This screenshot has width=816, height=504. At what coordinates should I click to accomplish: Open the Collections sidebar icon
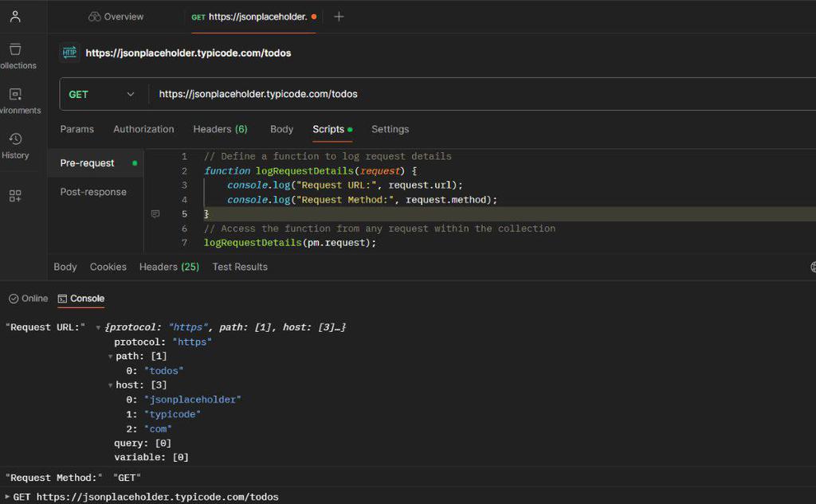[15, 49]
